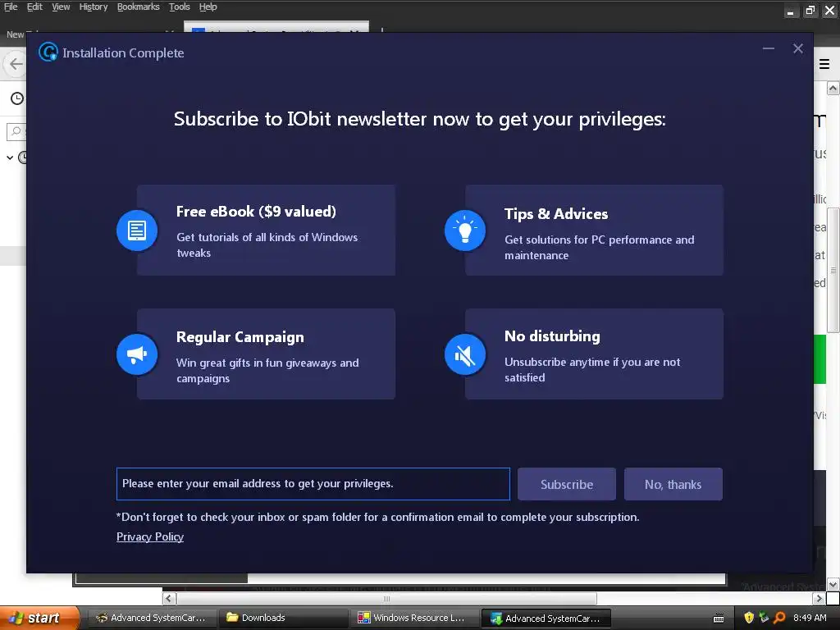This screenshot has width=840, height=630.
Task: Open the View menu in browser
Action: click(x=61, y=7)
